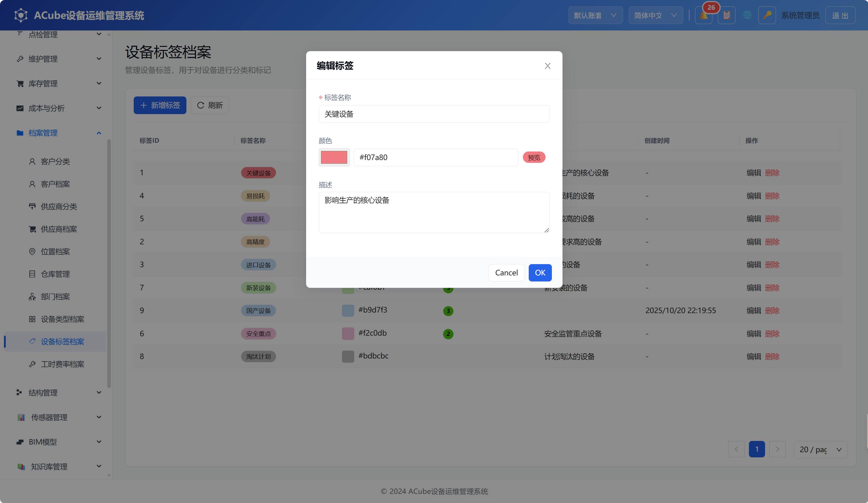Close the 编辑标签 dialog with X
The height and width of the screenshot is (503, 868).
click(x=547, y=66)
